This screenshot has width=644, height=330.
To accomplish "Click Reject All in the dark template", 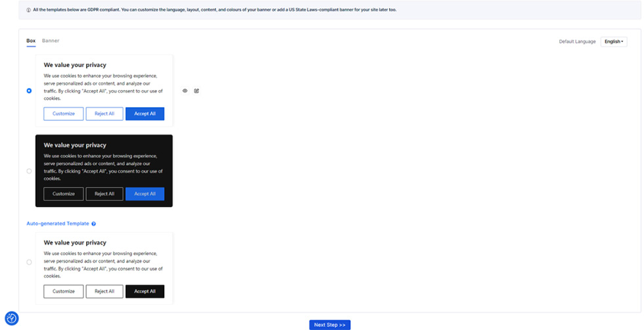I will point(104,194).
